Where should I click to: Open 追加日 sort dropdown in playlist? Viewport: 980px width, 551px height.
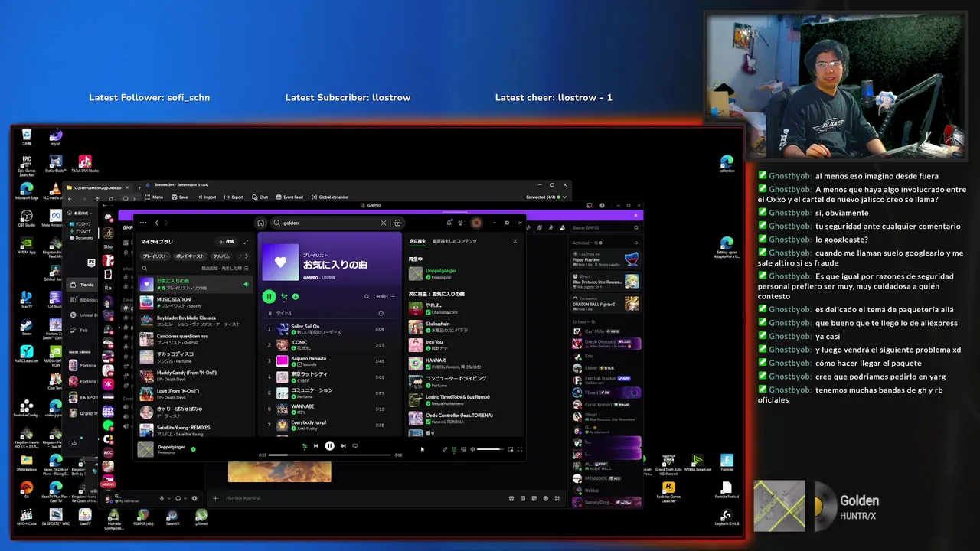tap(385, 296)
